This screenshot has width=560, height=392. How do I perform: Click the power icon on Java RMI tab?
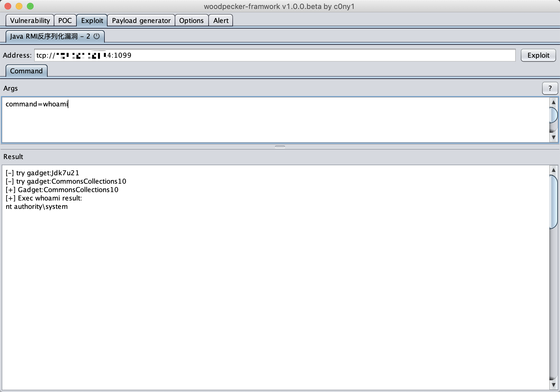(97, 36)
